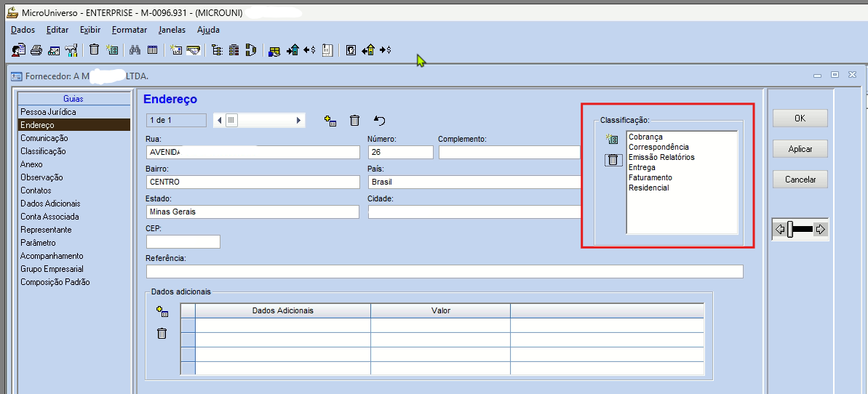Open Grupo Empresarial guide

[x=73, y=269]
